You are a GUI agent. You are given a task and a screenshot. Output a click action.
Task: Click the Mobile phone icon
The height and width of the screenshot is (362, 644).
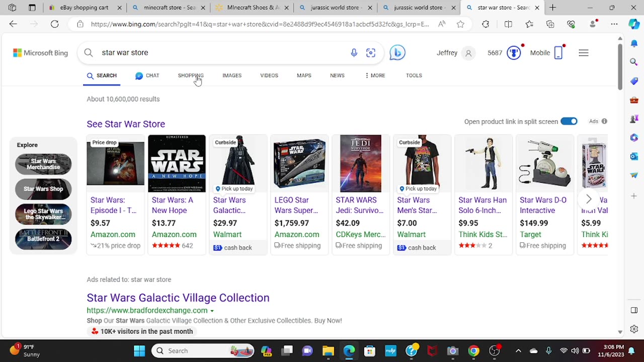point(558,53)
